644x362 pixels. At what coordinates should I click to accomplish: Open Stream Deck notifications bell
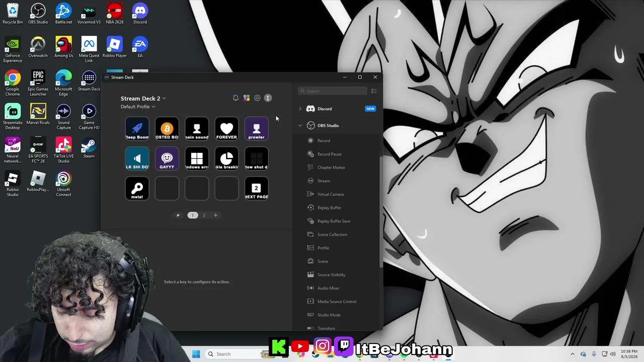[x=235, y=98]
